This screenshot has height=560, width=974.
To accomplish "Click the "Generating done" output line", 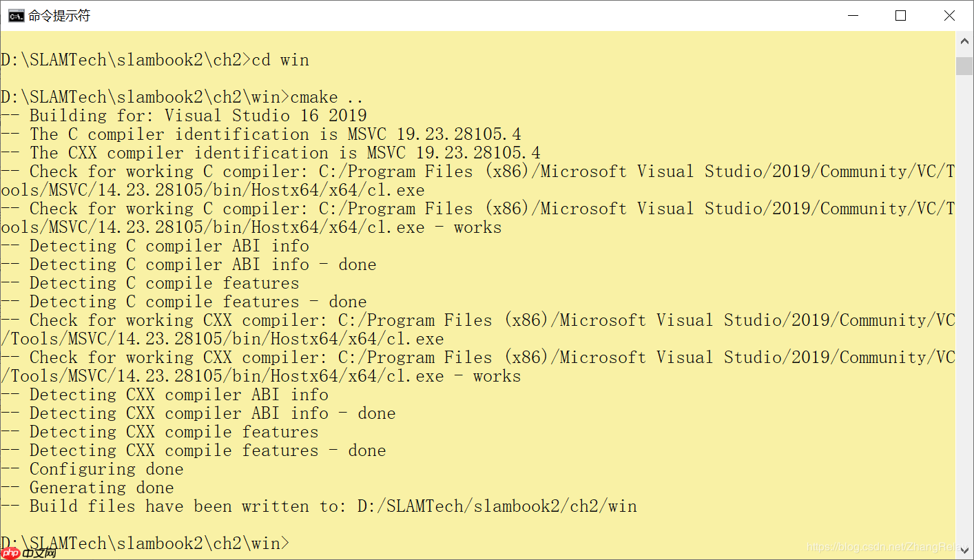I will [x=101, y=488].
